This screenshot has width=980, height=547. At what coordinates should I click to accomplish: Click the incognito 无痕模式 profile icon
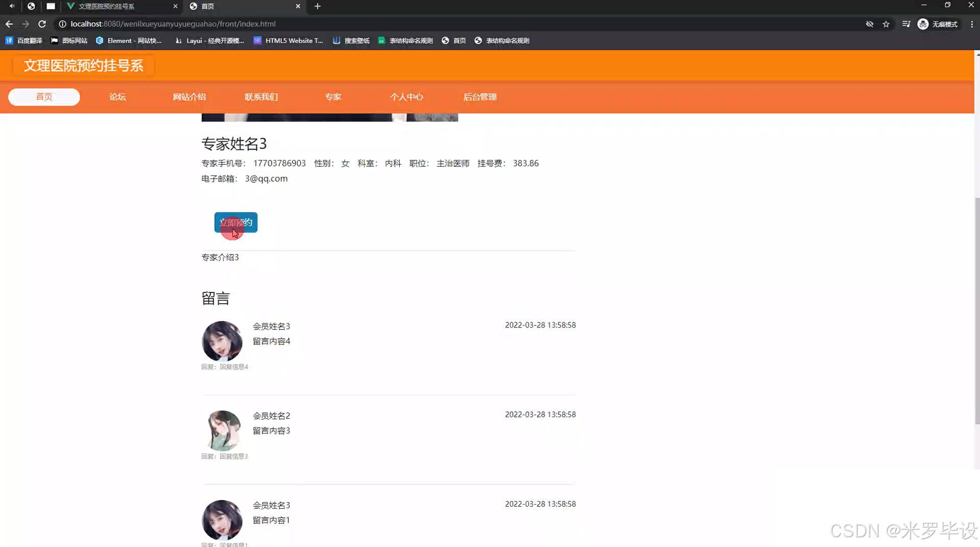pyautogui.click(x=938, y=24)
